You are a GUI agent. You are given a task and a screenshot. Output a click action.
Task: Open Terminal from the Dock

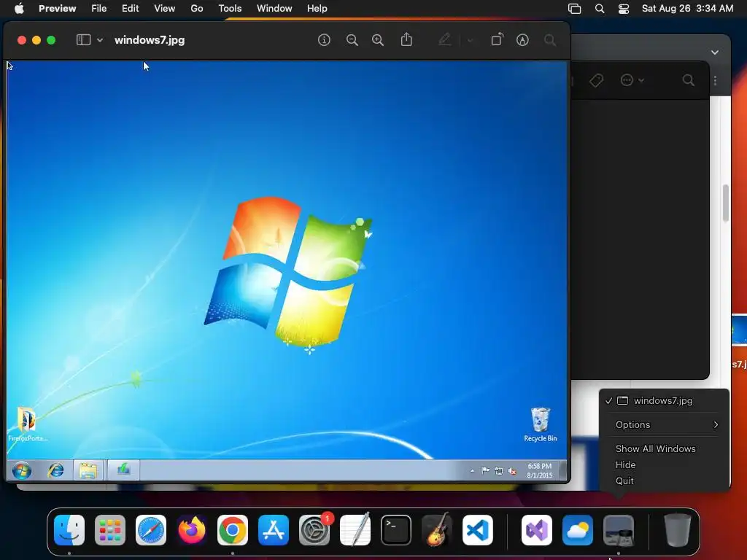[396, 530]
